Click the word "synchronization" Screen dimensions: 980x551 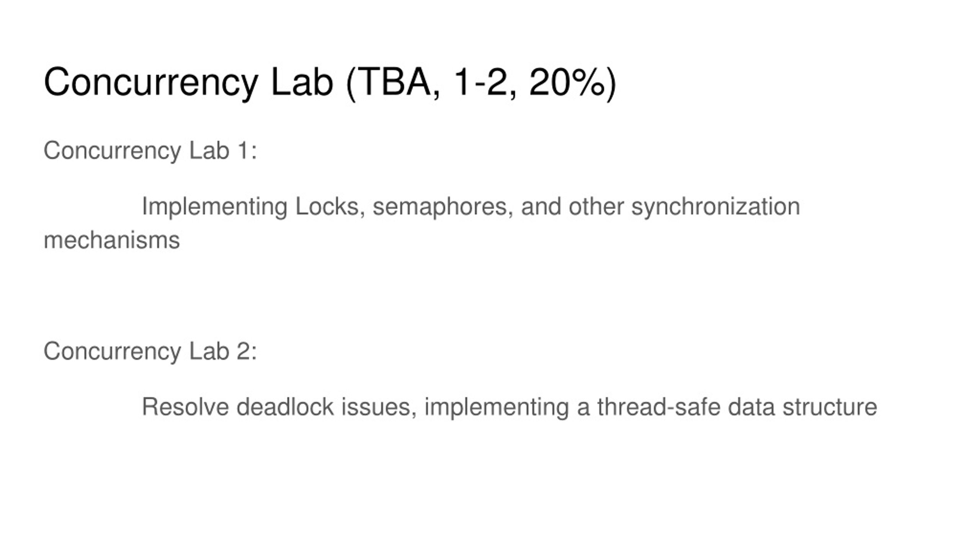[x=715, y=207]
